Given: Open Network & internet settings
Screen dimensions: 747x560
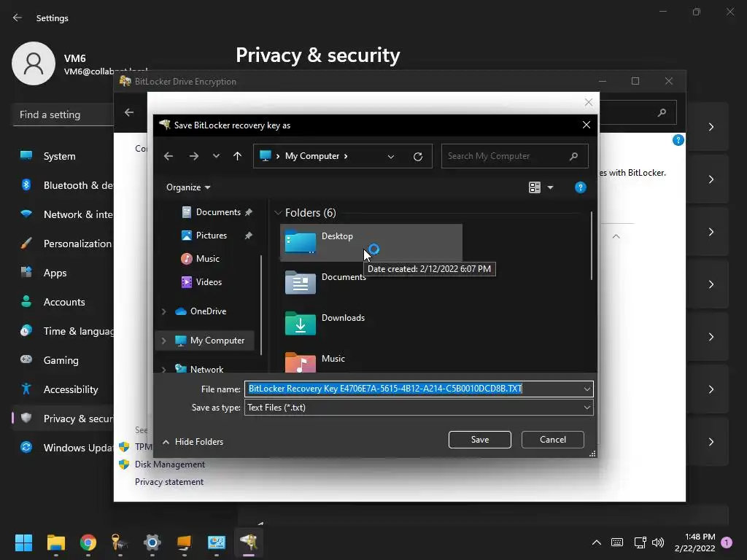Looking at the screenshot, I should [x=63, y=214].
